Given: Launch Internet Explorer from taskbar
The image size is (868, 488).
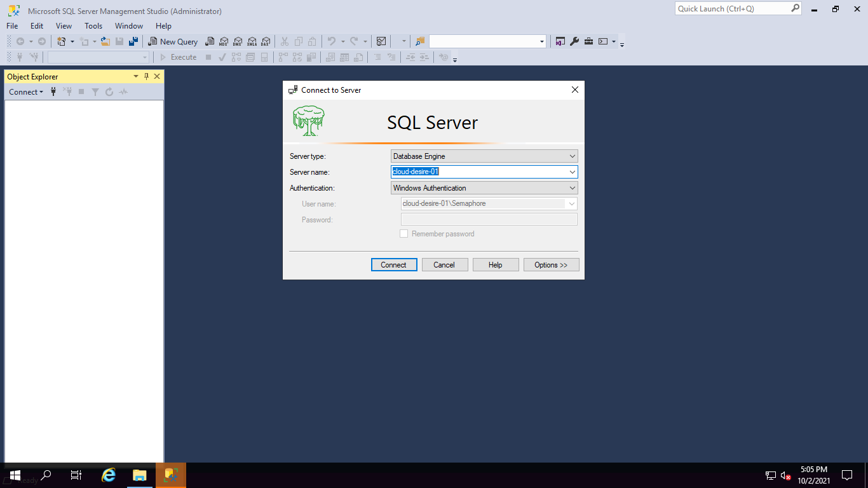Looking at the screenshot, I should (x=109, y=475).
